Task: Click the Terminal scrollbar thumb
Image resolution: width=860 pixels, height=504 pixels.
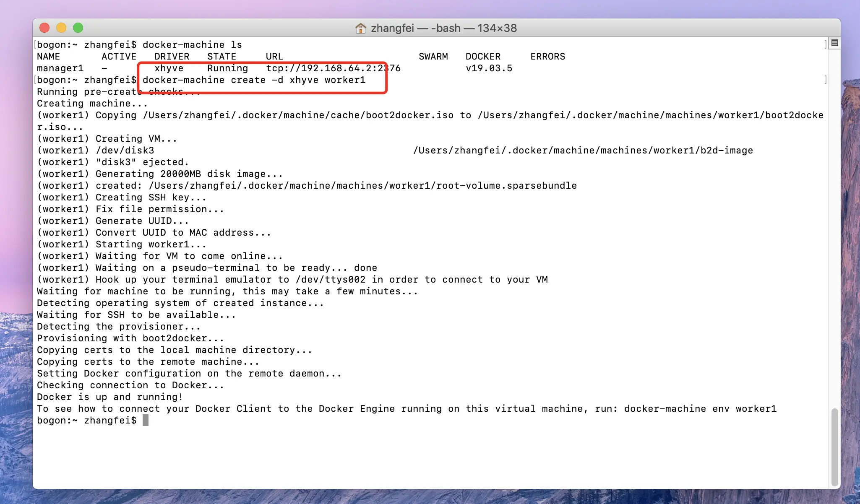Action: click(x=834, y=447)
